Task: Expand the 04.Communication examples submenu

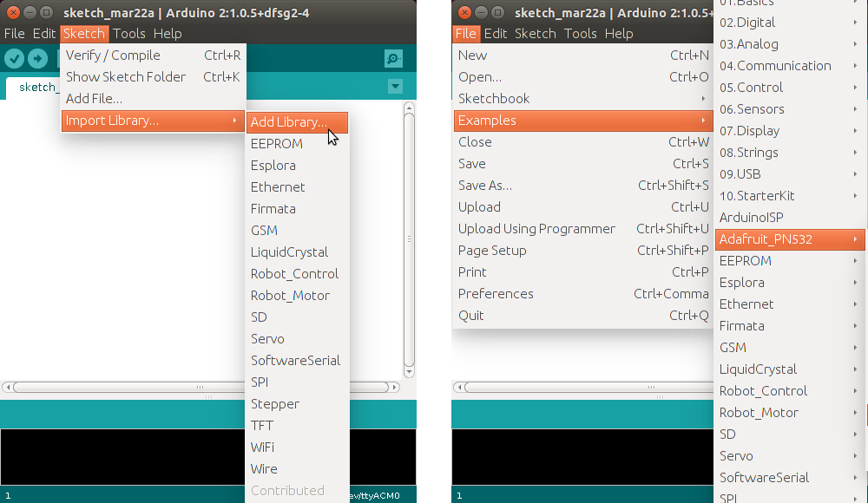Action: pos(781,65)
